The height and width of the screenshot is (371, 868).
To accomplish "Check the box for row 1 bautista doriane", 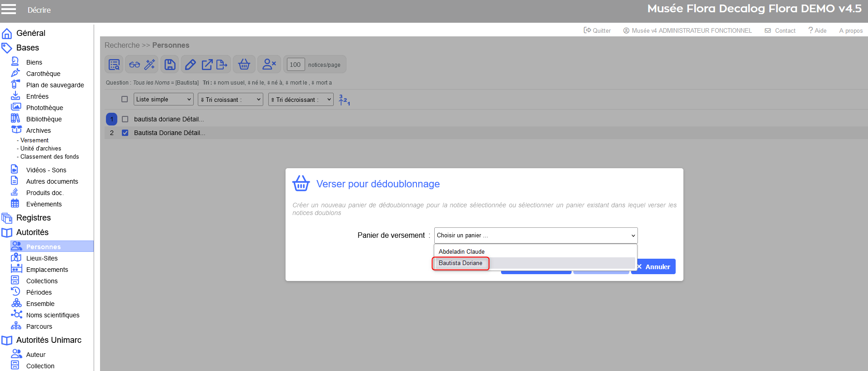I will [125, 119].
